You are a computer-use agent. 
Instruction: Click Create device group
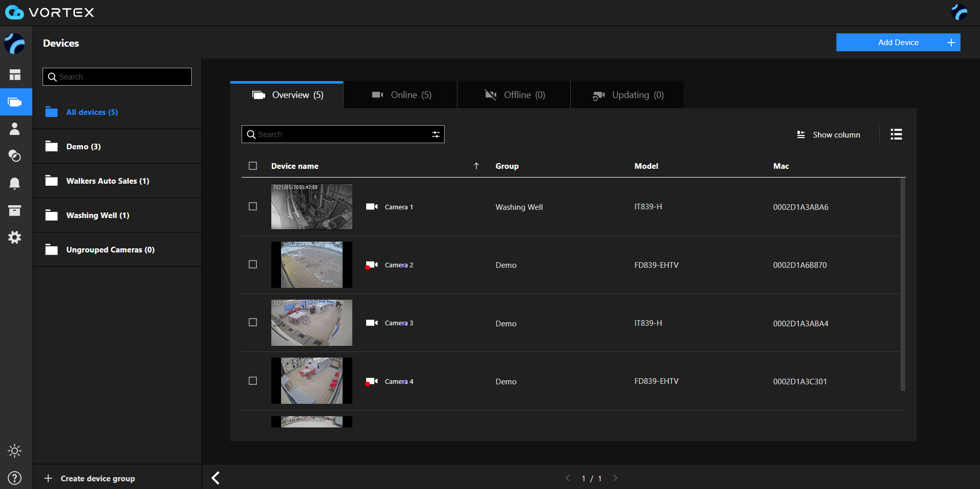click(90, 478)
